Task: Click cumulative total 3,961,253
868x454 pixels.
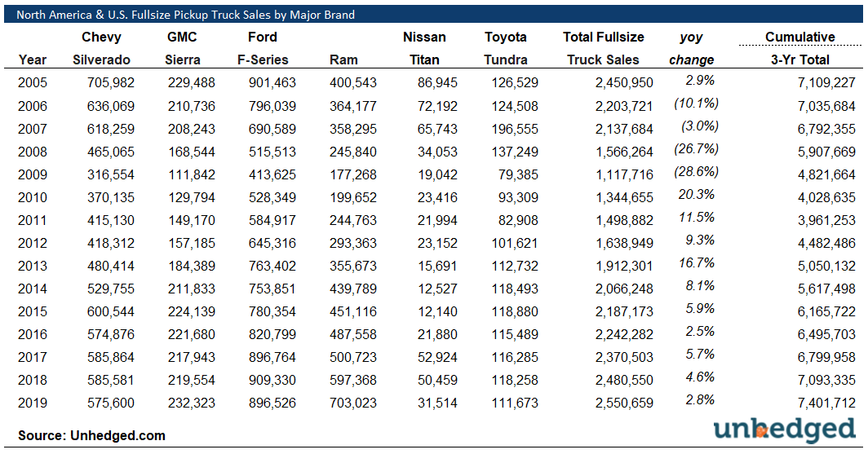Action: [826, 220]
